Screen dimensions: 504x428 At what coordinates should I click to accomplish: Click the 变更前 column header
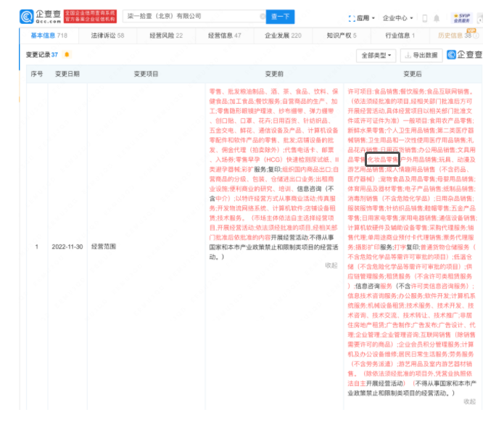[274, 74]
